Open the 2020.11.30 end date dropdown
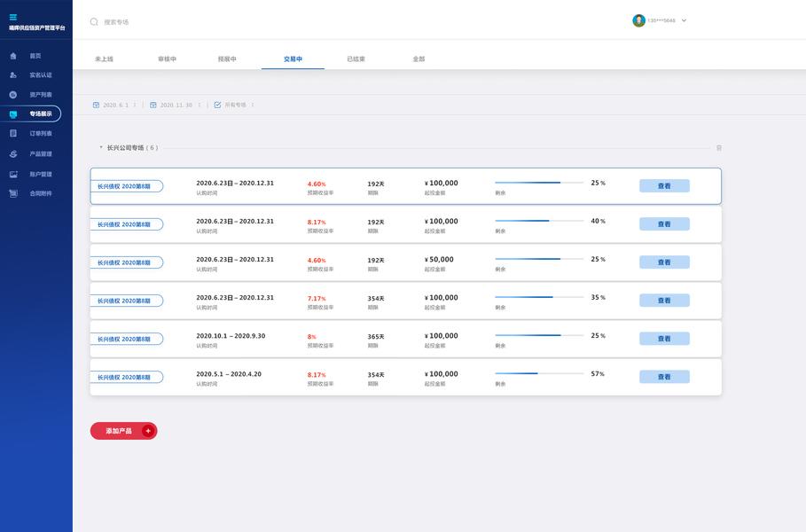The width and height of the screenshot is (806, 532). tap(200, 105)
